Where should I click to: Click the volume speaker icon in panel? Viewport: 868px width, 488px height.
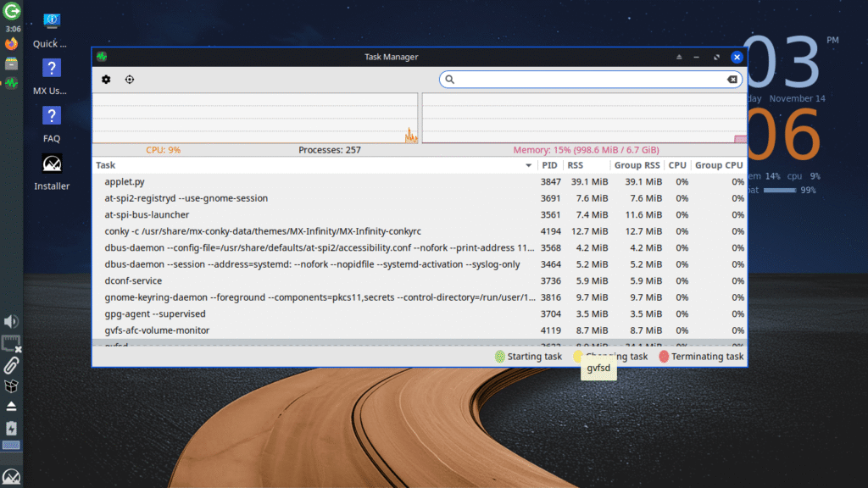click(x=11, y=322)
